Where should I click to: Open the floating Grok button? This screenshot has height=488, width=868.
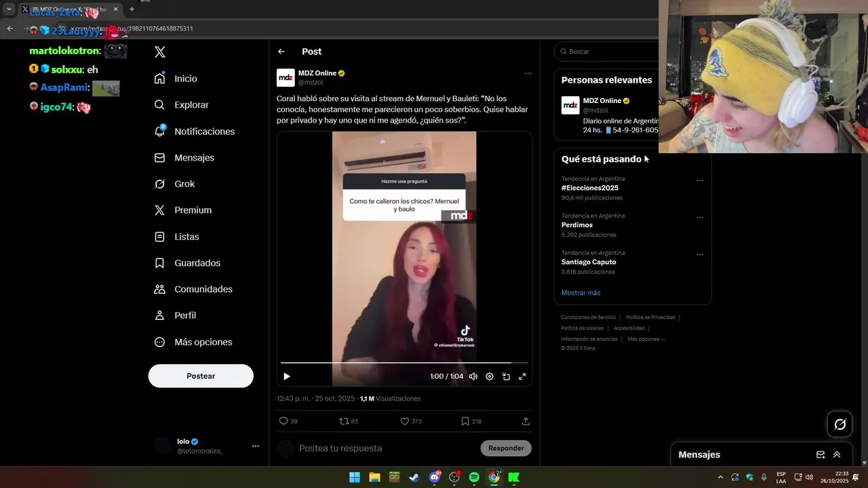coord(840,424)
